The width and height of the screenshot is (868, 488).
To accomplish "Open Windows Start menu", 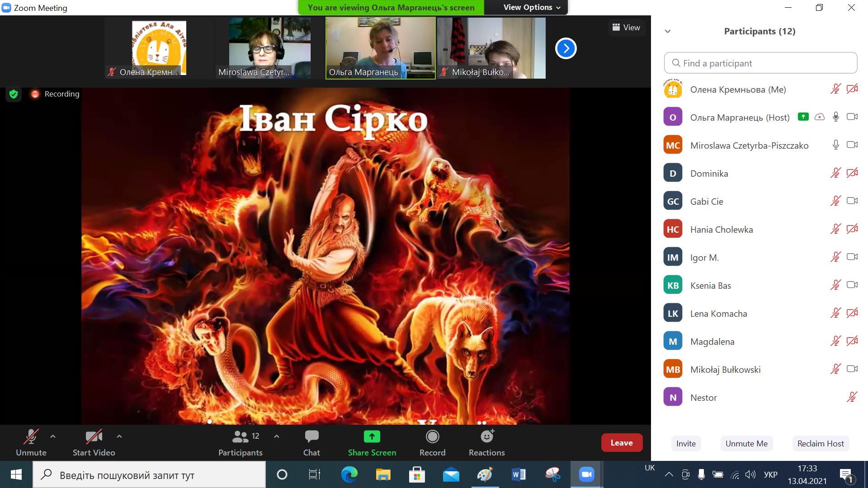I will coord(16,474).
